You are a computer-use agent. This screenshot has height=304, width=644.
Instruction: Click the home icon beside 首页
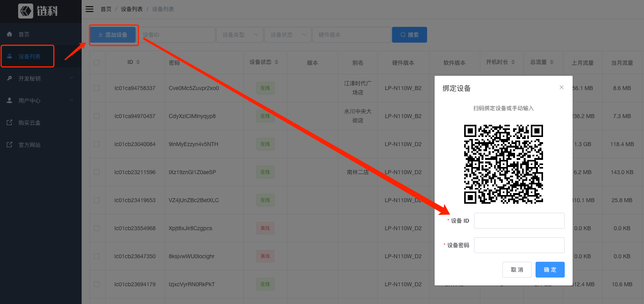[9, 34]
